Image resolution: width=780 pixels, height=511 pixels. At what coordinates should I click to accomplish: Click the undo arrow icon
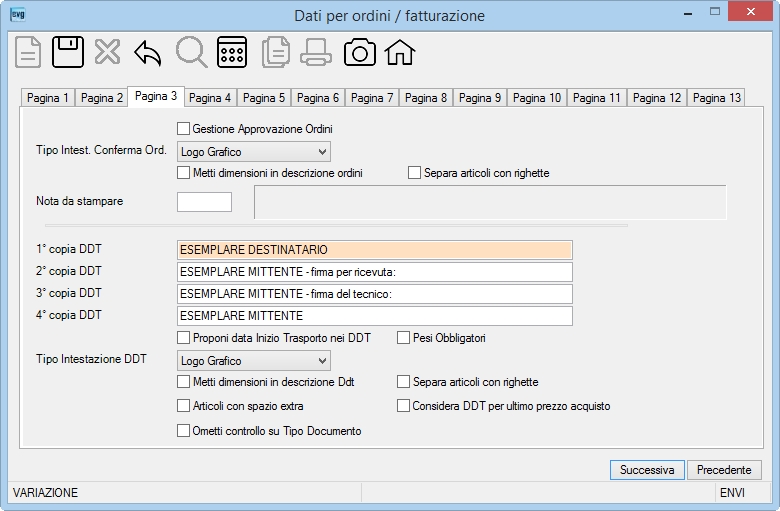point(148,53)
